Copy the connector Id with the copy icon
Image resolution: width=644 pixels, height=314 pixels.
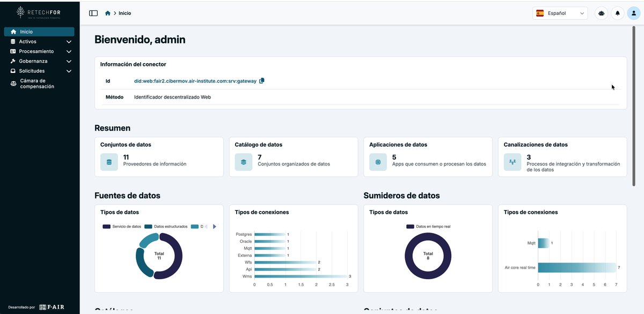click(262, 81)
